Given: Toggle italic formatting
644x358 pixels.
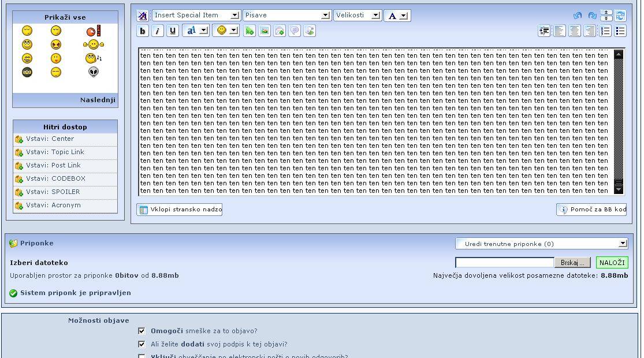Looking at the screenshot, I should pos(158,31).
